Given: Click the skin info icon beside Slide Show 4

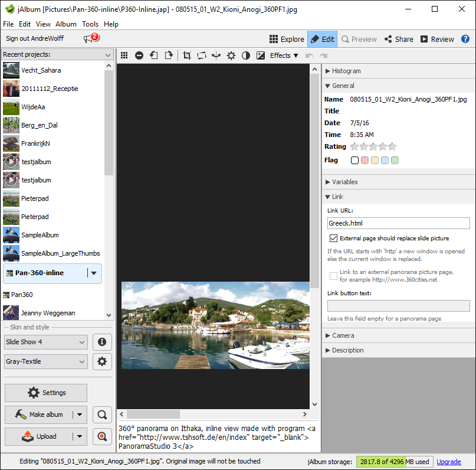Looking at the screenshot, I should click(x=101, y=342).
